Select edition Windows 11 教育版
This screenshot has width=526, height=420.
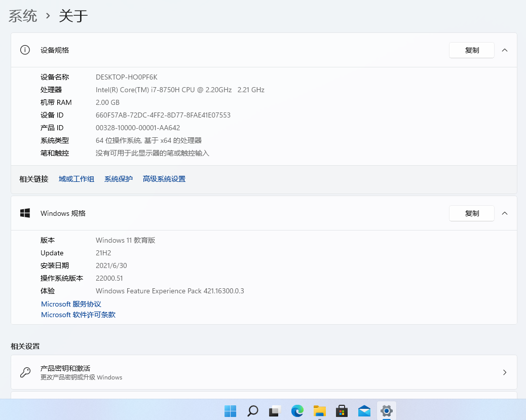(126, 240)
